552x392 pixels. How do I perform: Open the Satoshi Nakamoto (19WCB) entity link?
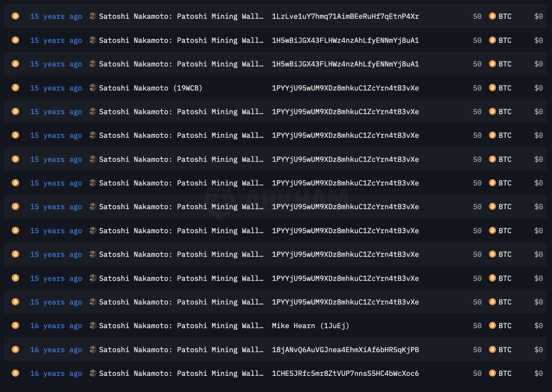click(151, 88)
